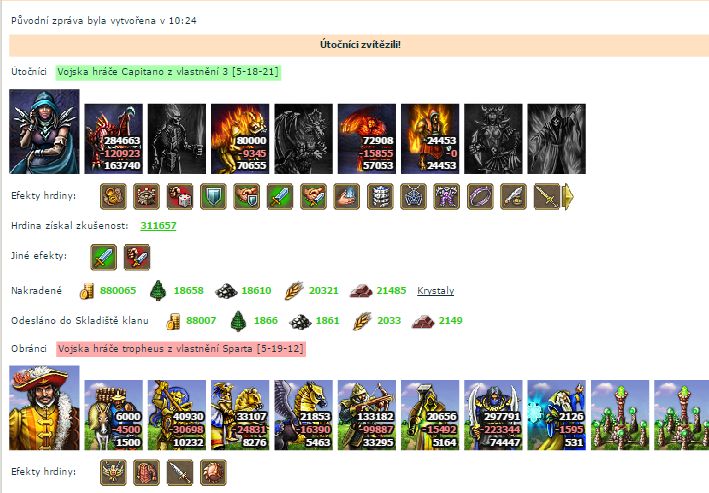Select the spider web amulet effect icon

coord(413,196)
